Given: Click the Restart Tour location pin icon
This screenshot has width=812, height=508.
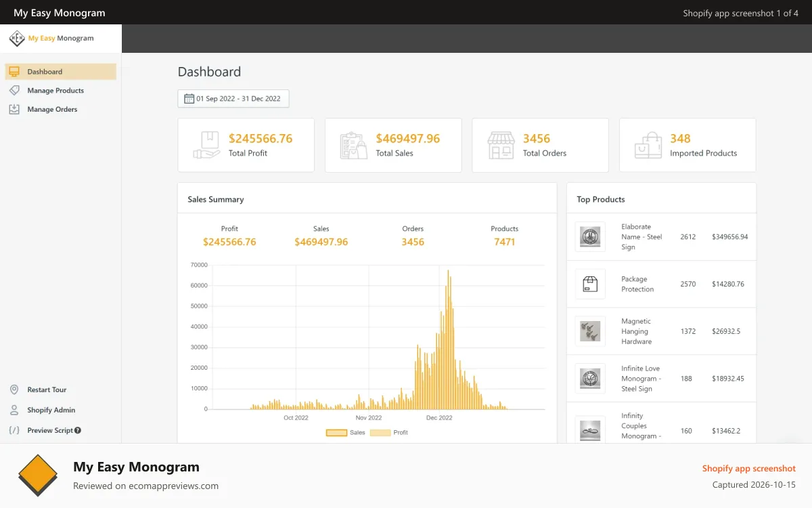Looking at the screenshot, I should tap(14, 390).
